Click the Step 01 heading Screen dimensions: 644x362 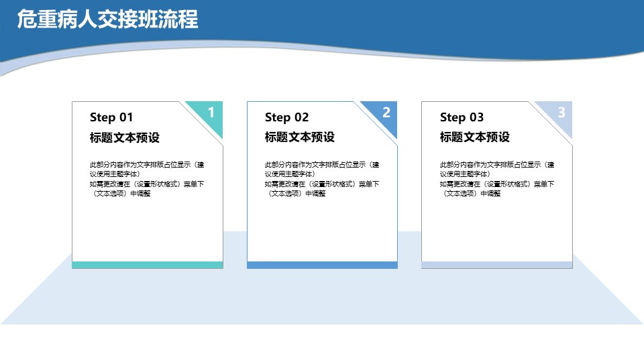pos(111,117)
